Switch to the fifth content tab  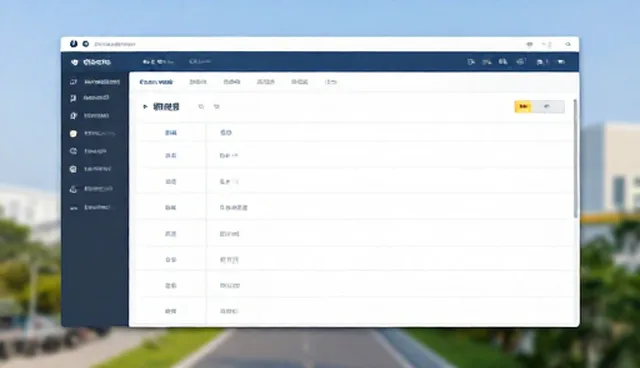pyautogui.click(x=300, y=82)
